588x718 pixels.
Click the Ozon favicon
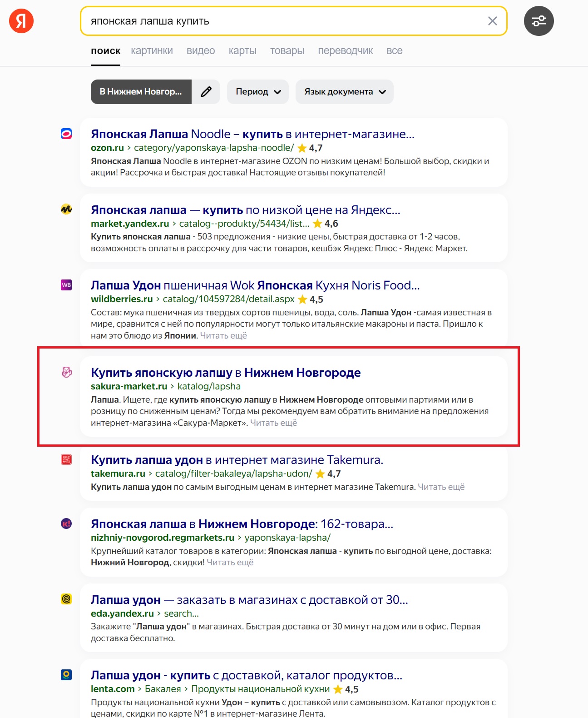tap(66, 134)
